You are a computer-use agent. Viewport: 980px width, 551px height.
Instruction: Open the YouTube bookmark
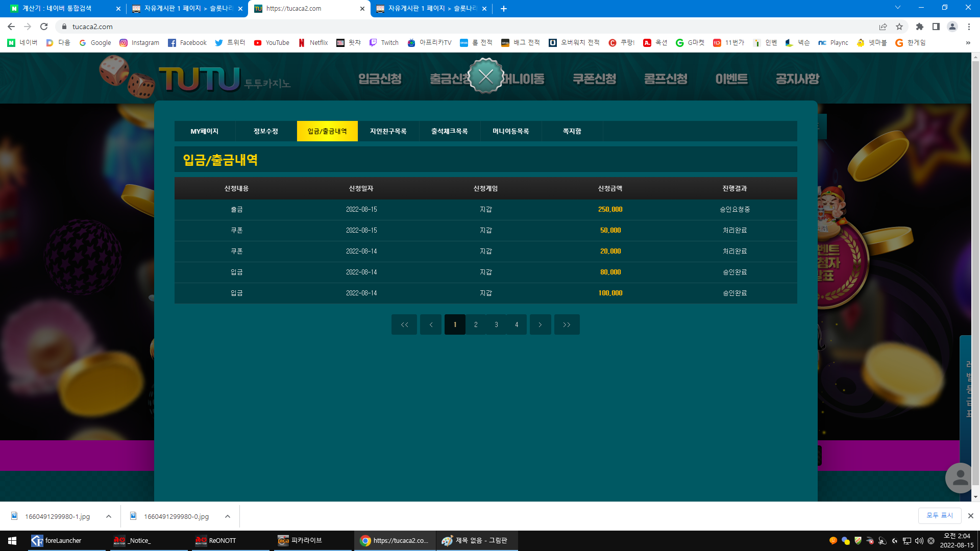coord(272,43)
